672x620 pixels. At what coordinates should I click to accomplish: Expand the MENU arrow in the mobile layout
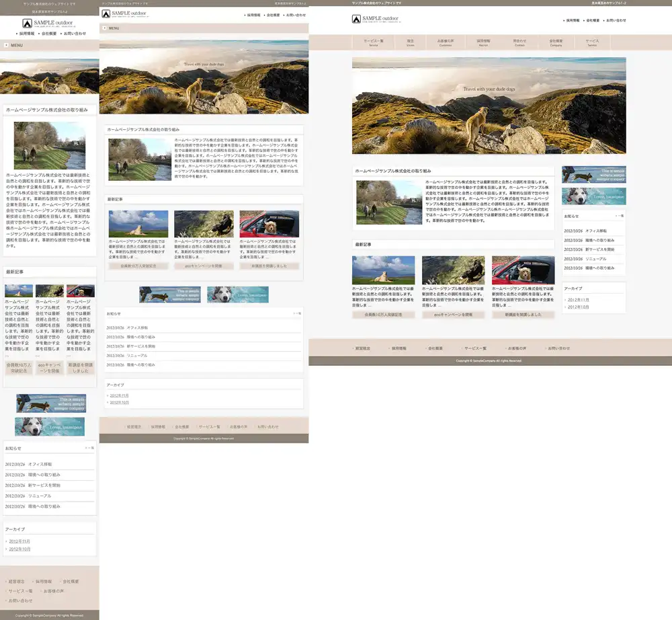click(x=7, y=45)
